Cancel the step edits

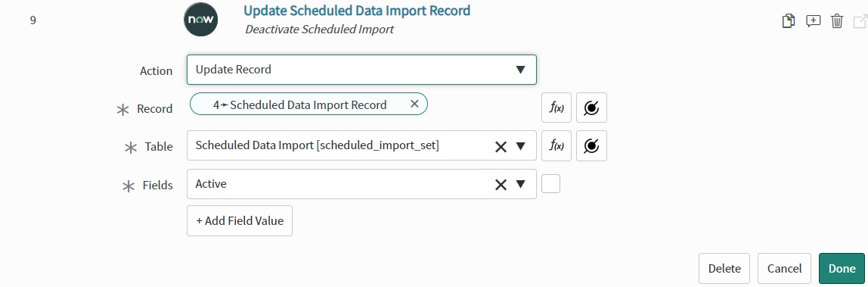pos(784,269)
